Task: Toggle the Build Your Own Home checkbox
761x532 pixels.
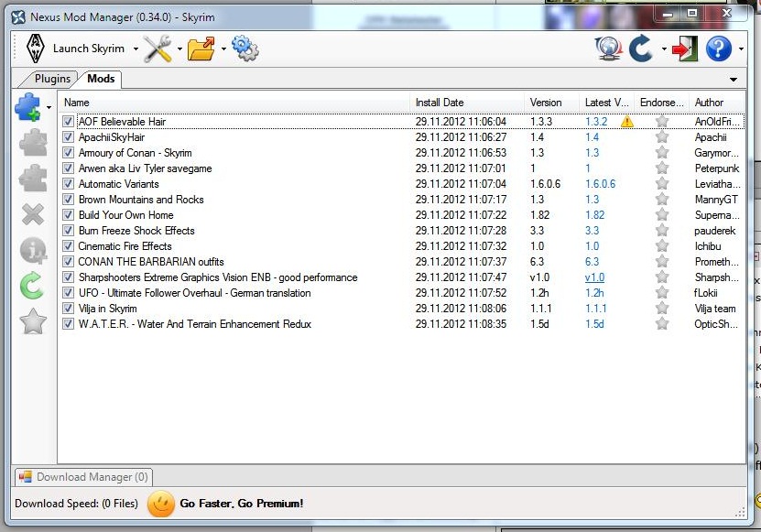Action: (69, 215)
